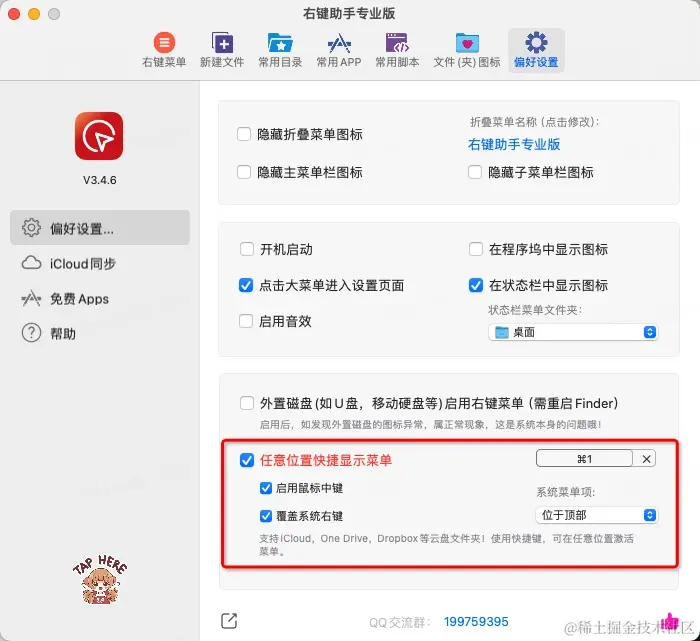
Task: Enable 开机启动 checkbox
Action: (247, 249)
